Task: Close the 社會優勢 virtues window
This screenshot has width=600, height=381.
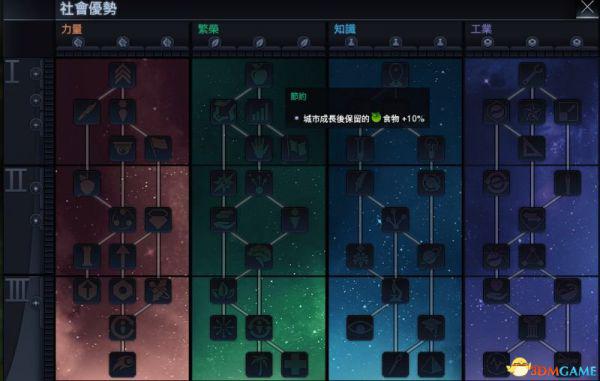Action: point(587,8)
